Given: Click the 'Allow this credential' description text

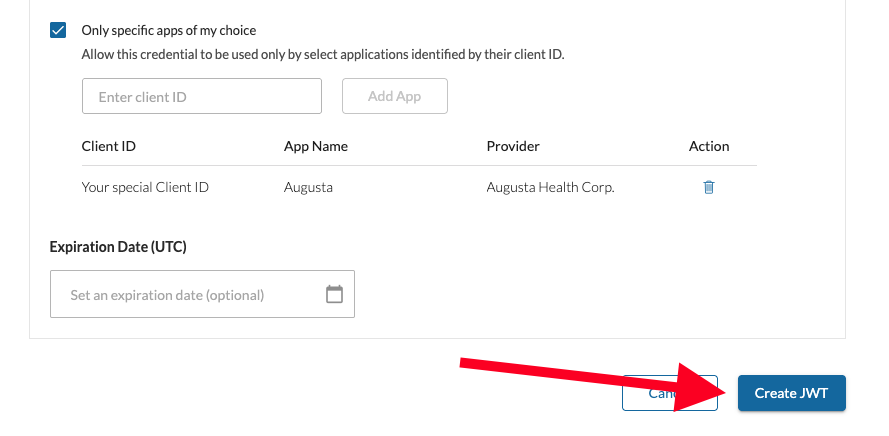Looking at the screenshot, I should tap(323, 55).
